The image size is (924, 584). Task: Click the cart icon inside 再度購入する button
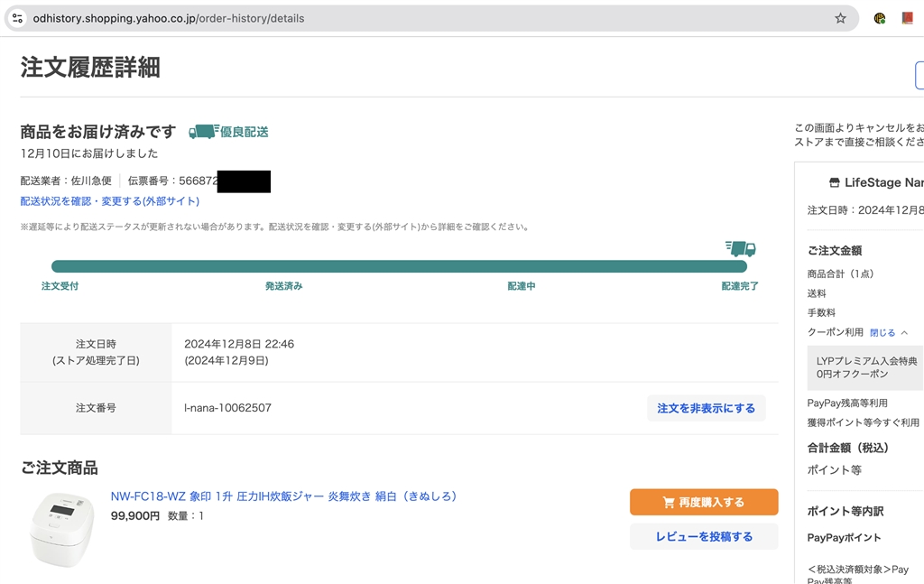[668, 502]
